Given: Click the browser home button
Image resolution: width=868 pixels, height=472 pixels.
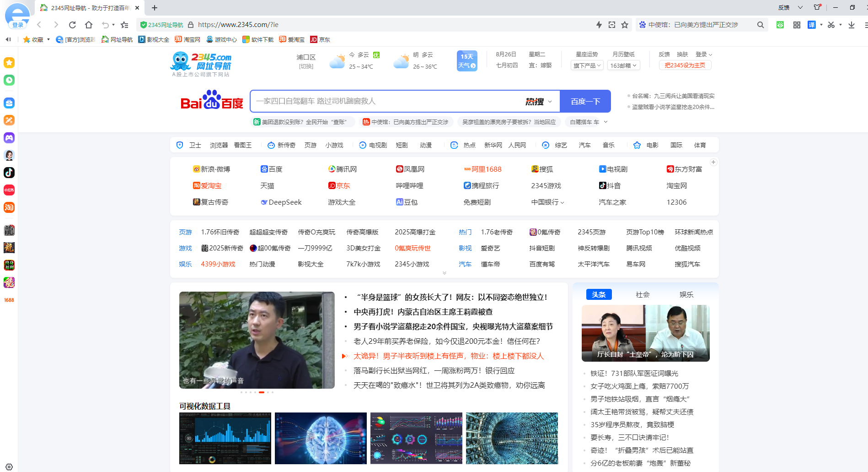Looking at the screenshot, I should pyautogui.click(x=89, y=25).
